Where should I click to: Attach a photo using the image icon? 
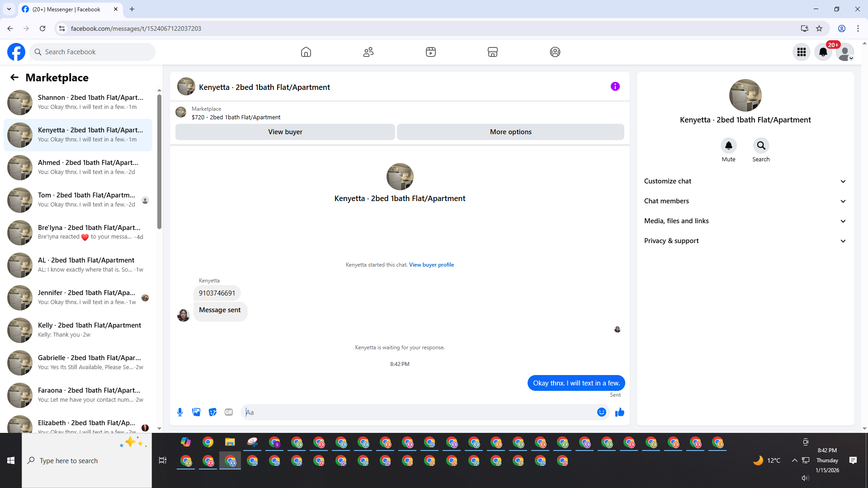tap(196, 412)
